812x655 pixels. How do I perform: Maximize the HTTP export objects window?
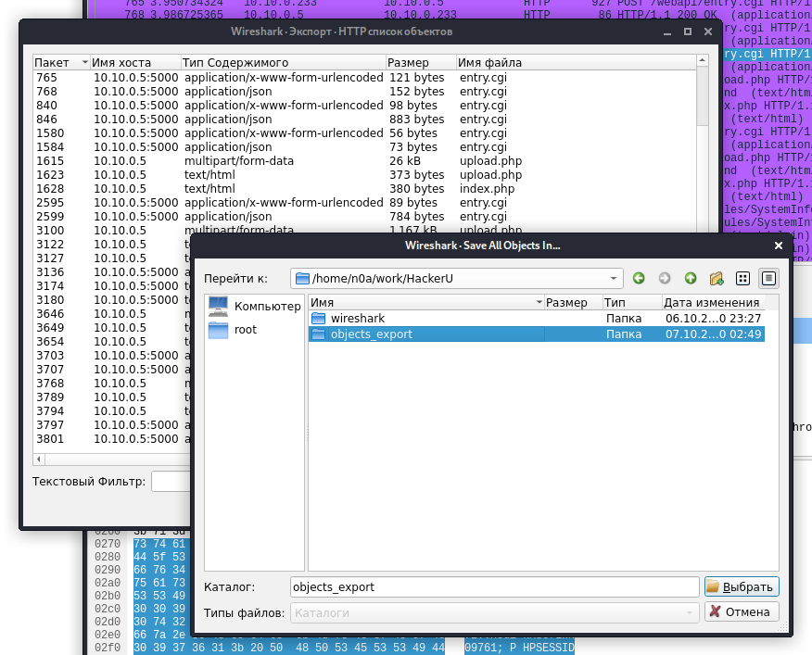(x=687, y=31)
